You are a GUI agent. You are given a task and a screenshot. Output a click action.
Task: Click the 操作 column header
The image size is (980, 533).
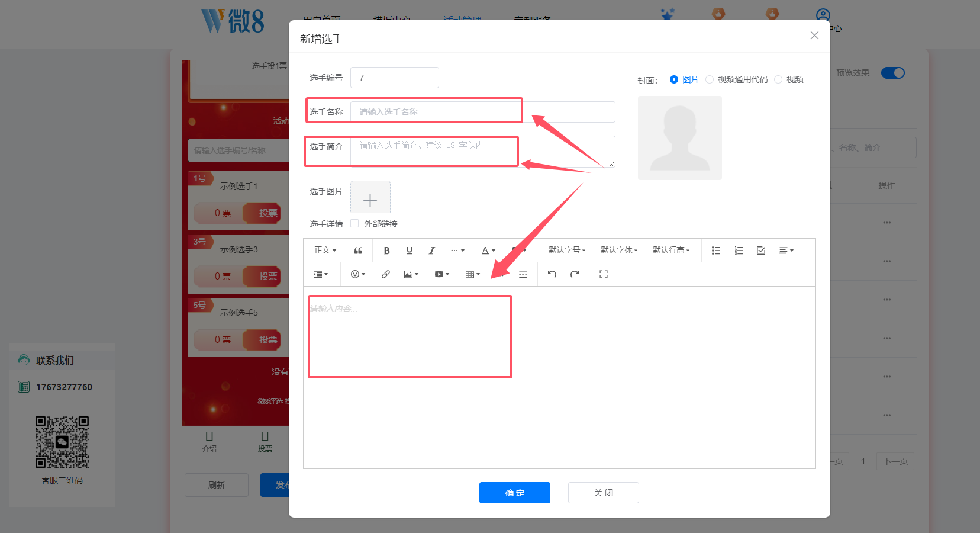tap(886, 185)
